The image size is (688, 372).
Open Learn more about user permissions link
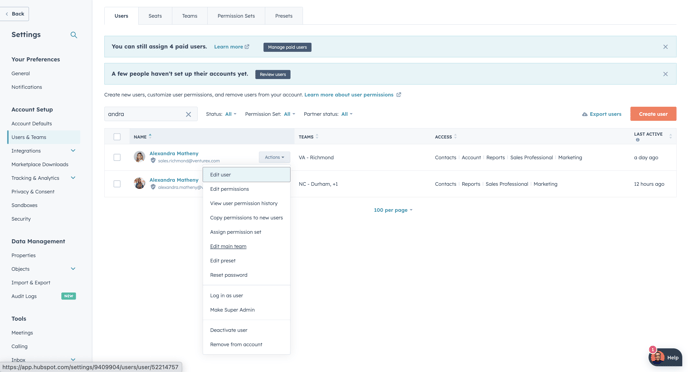(349, 95)
